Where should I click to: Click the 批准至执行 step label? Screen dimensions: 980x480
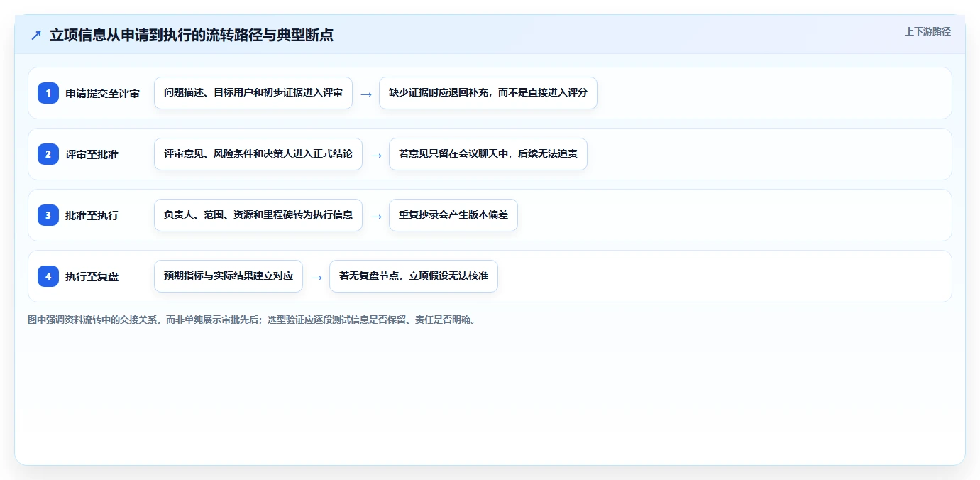(92, 216)
